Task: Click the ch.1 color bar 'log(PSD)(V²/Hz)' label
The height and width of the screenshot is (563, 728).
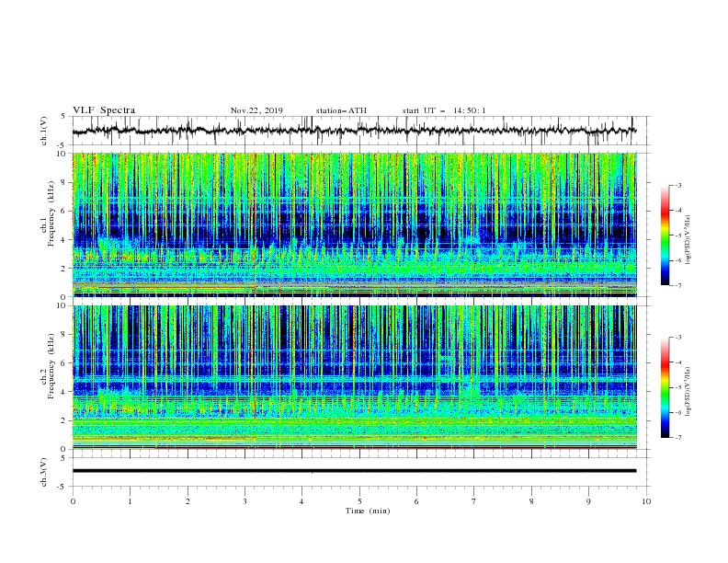Action: click(x=689, y=240)
